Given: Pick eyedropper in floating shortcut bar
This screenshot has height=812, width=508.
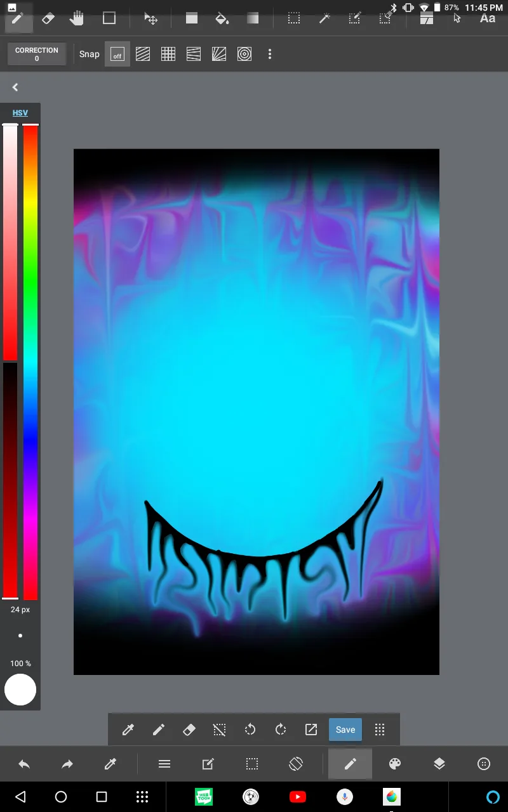Looking at the screenshot, I should click(x=128, y=730).
